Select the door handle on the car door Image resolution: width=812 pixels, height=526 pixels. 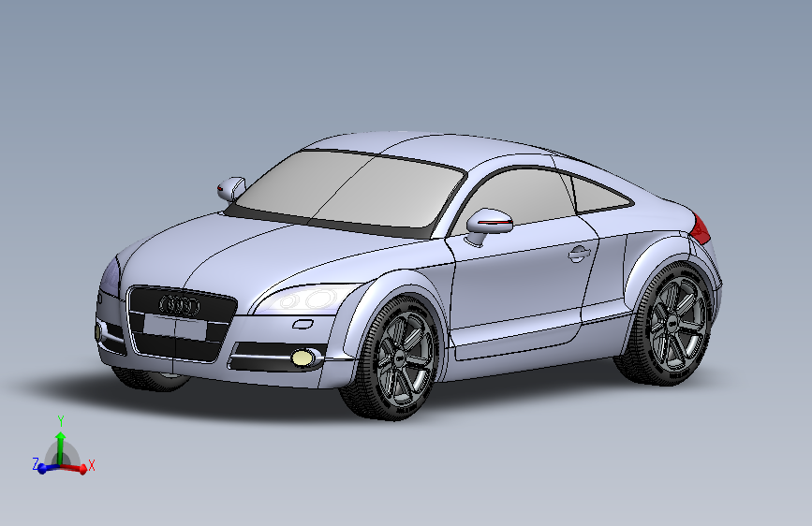[x=579, y=254]
